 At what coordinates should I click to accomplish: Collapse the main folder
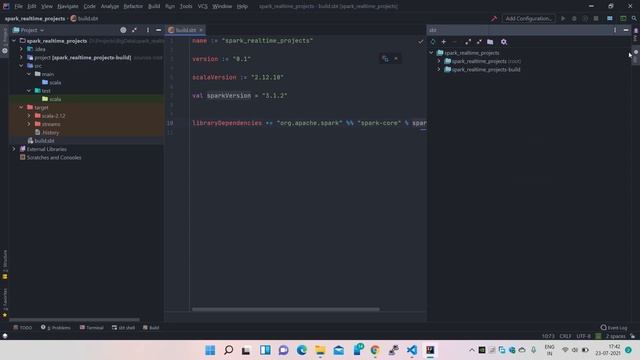click(29, 74)
